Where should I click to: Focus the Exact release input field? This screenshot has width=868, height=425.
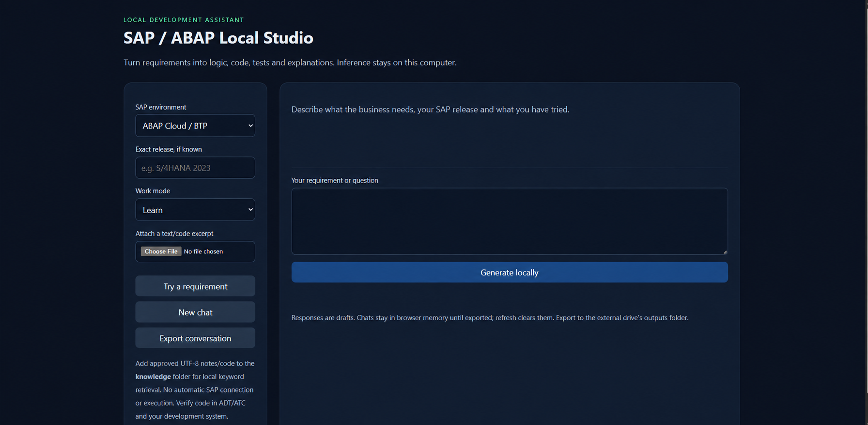[x=195, y=168]
